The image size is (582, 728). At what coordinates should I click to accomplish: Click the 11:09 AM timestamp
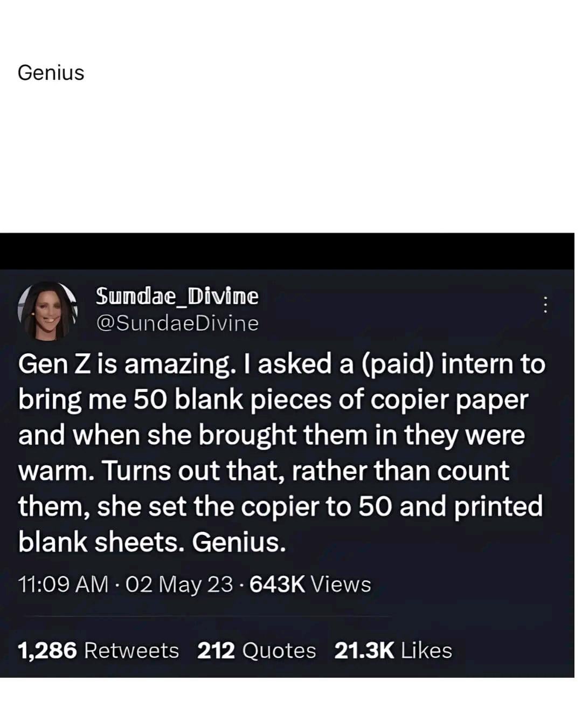tap(63, 585)
